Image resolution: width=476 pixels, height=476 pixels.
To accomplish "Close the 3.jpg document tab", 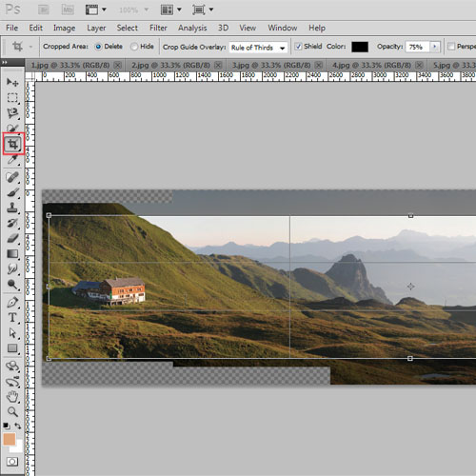I will point(319,66).
